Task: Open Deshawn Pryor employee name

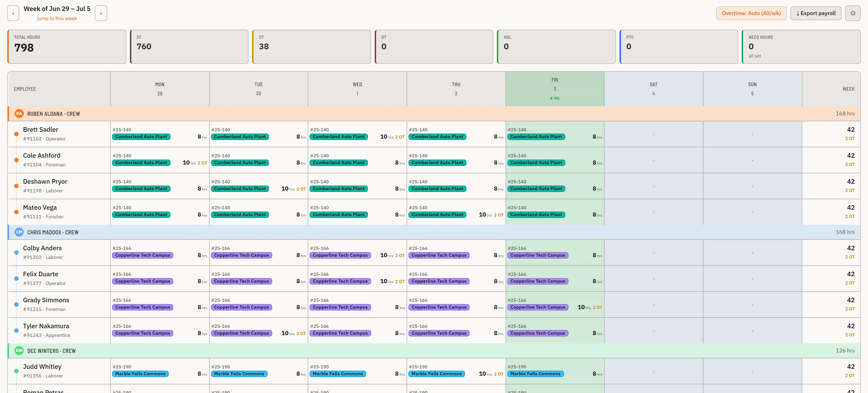Action: coord(45,182)
